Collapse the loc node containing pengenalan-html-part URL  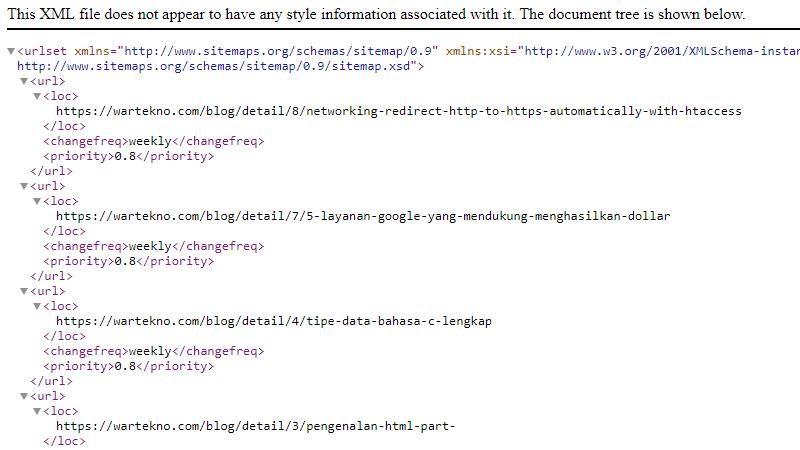point(37,411)
